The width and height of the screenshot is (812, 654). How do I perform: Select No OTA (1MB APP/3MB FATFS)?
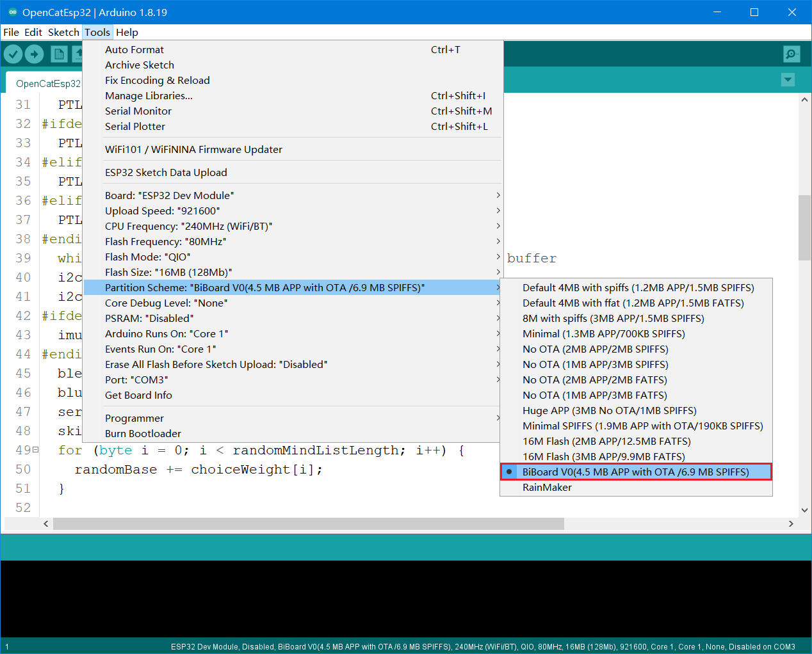point(636,395)
